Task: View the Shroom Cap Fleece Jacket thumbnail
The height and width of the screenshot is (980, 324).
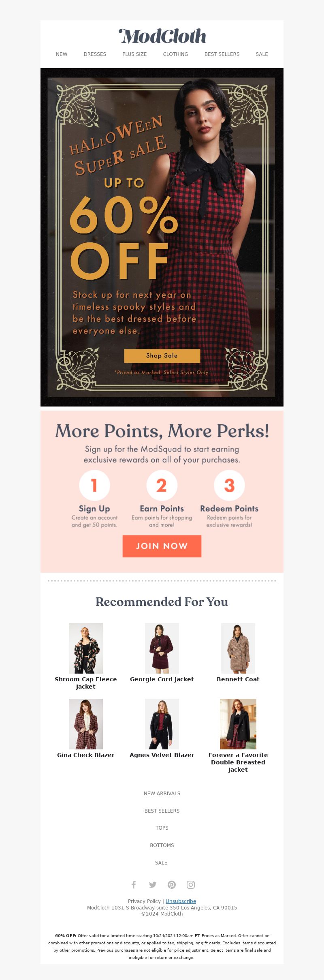Action: 86,648
